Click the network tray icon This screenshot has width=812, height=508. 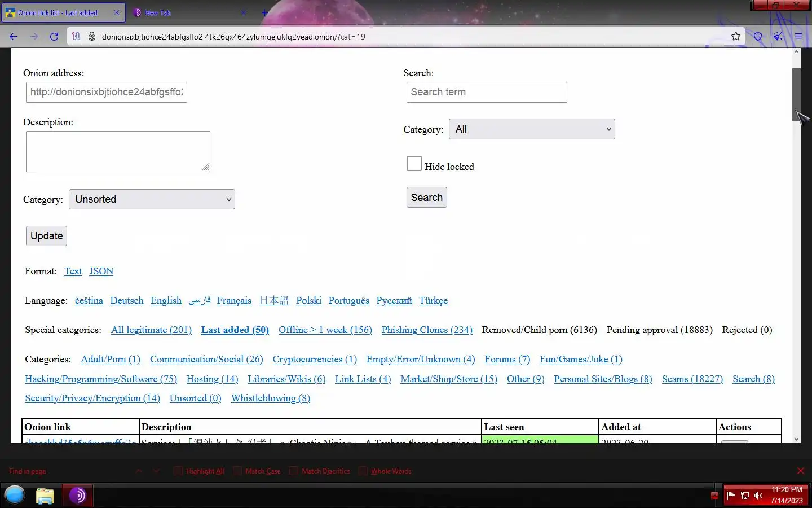coord(745,496)
